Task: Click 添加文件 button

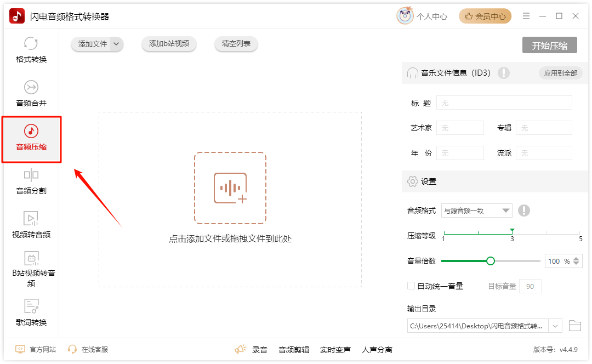Action: click(93, 44)
